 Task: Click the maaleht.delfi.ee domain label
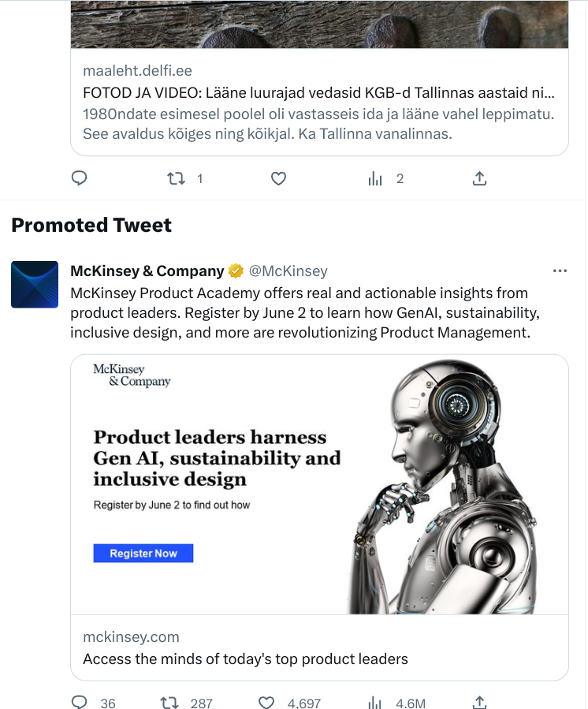point(137,71)
